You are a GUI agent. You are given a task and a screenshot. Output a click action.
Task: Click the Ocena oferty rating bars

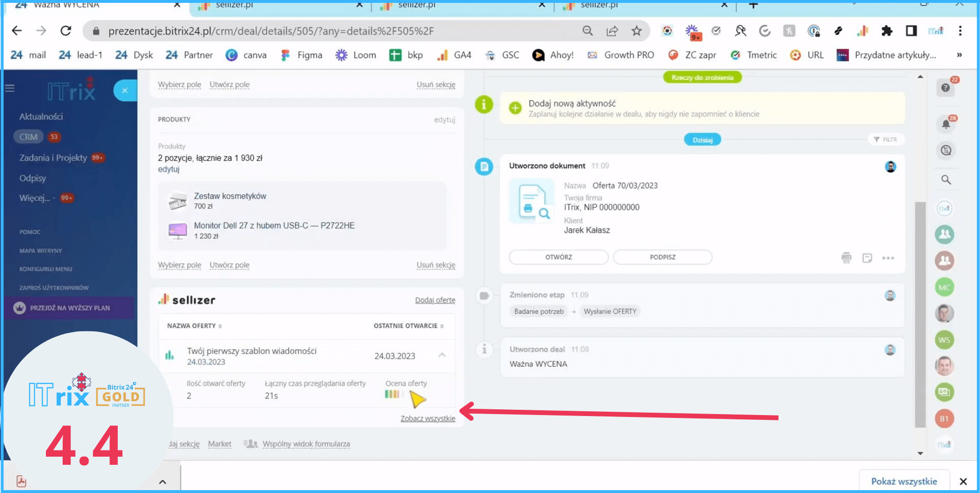392,394
